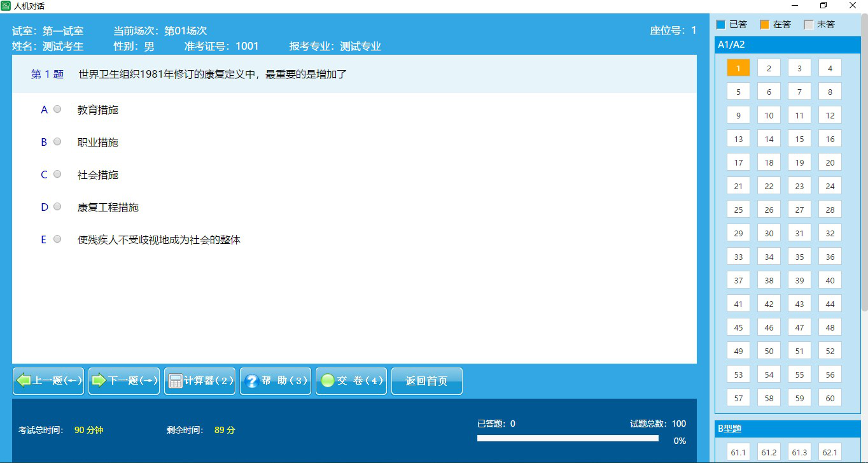Click the answer progress bar at bottom
The image size is (868, 463).
[x=567, y=438]
